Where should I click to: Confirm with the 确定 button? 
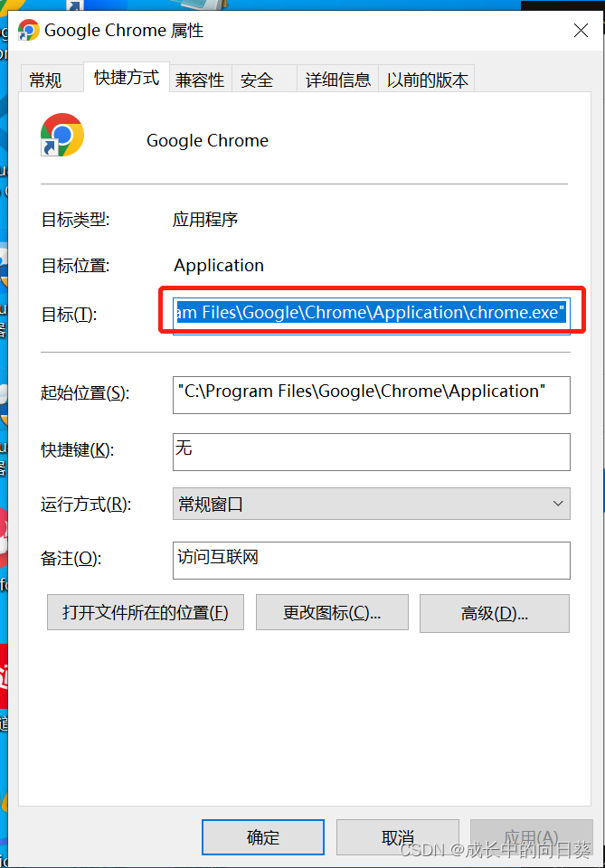point(263,837)
